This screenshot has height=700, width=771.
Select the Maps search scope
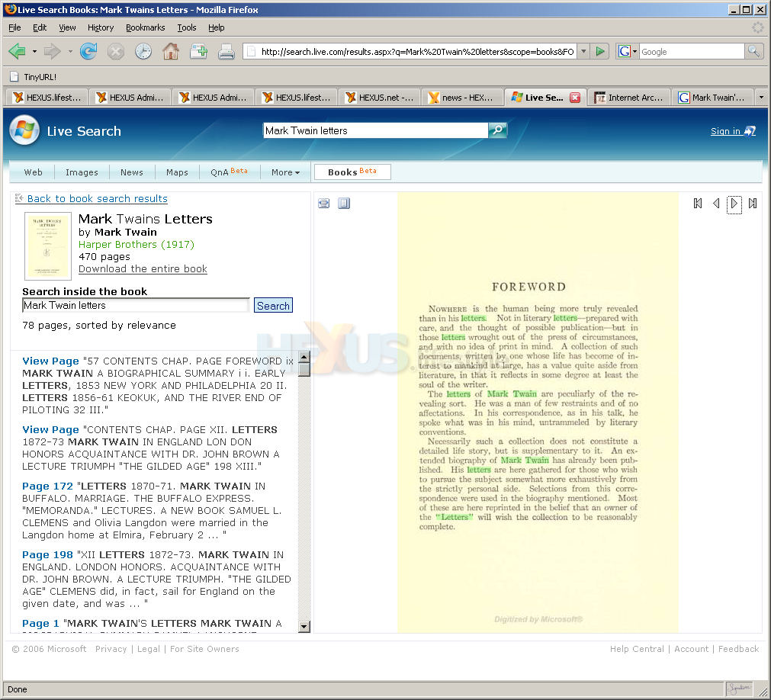pos(177,172)
